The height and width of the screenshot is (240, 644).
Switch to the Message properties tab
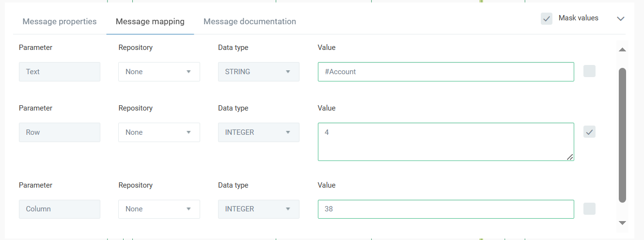tap(60, 21)
